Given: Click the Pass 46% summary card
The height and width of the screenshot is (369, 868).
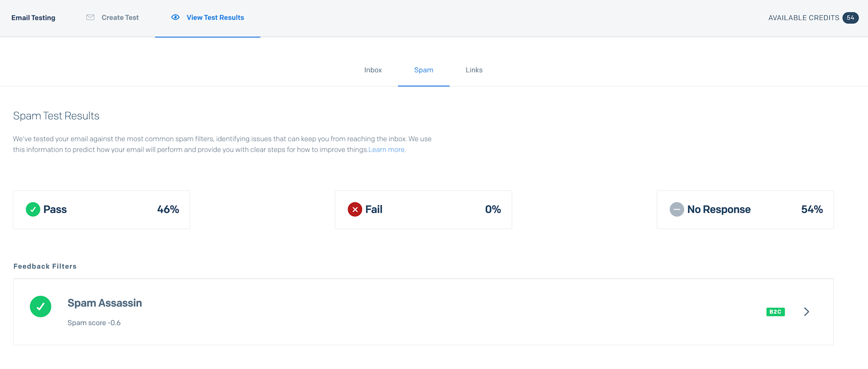Looking at the screenshot, I should (x=102, y=210).
